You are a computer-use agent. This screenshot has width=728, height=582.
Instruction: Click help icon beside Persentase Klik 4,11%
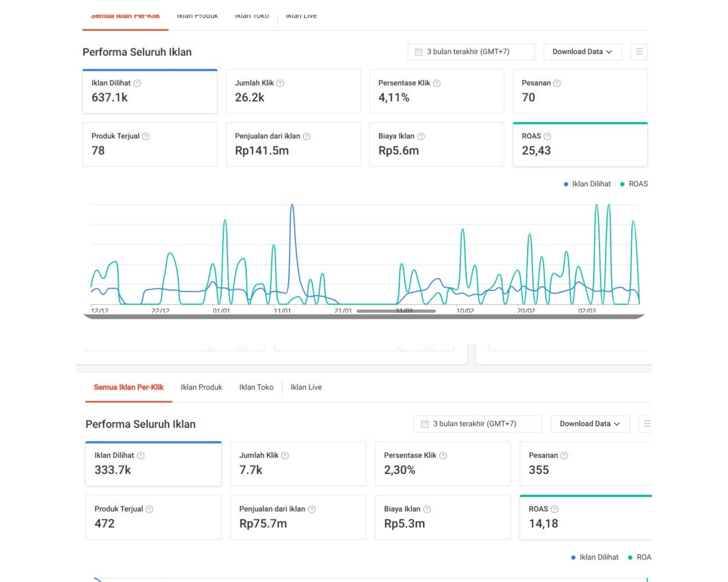tap(437, 83)
